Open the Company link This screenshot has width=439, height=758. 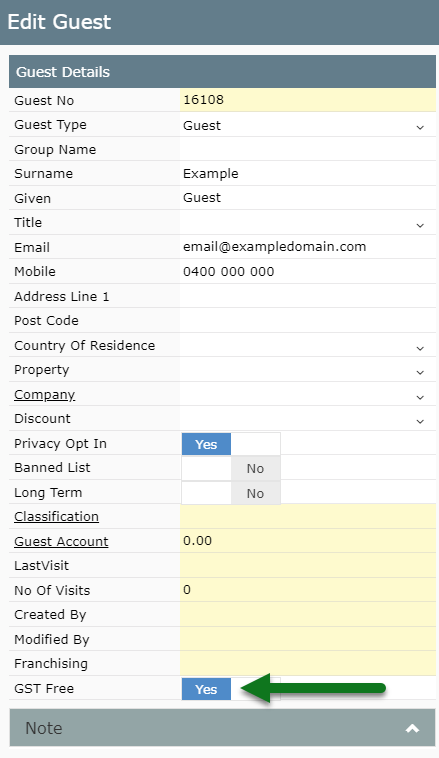click(x=44, y=394)
